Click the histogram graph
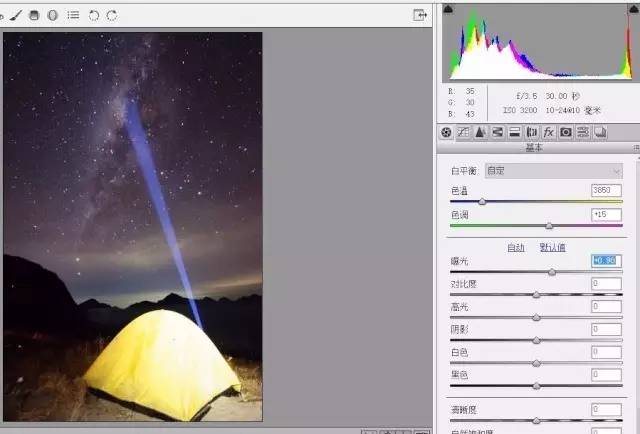The width and height of the screenshot is (640, 434). click(540, 42)
